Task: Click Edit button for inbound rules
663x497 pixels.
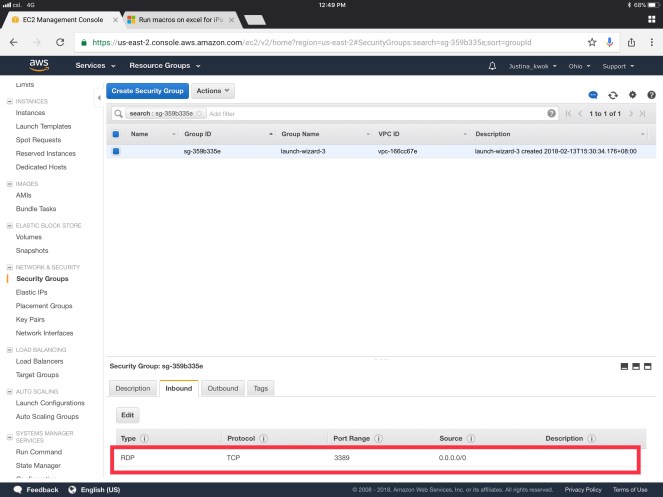Action: 127,414
